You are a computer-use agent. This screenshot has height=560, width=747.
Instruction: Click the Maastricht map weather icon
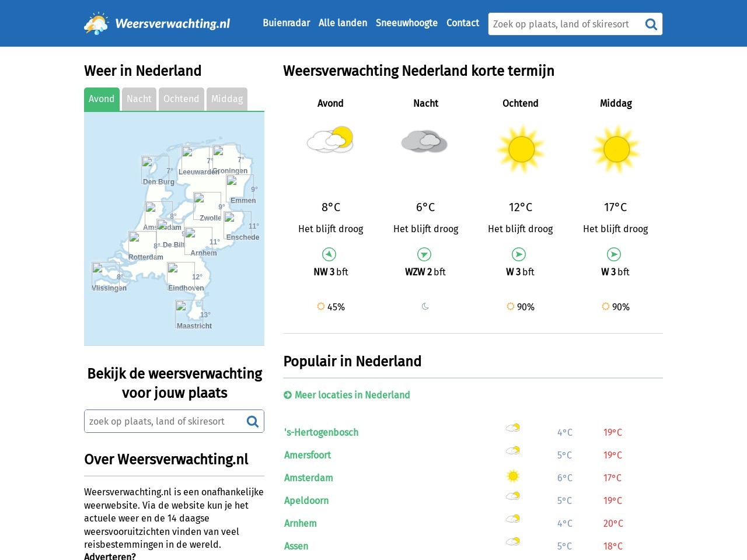click(x=189, y=314)
